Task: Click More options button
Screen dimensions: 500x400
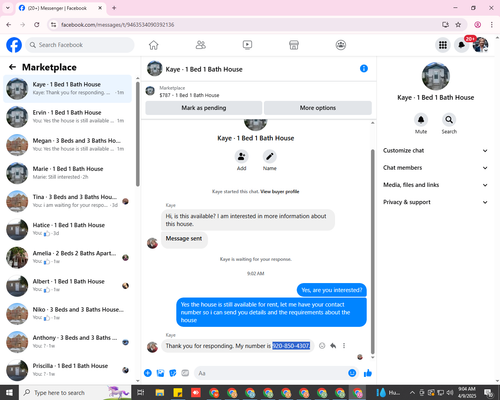Action: tap(318, 108)
